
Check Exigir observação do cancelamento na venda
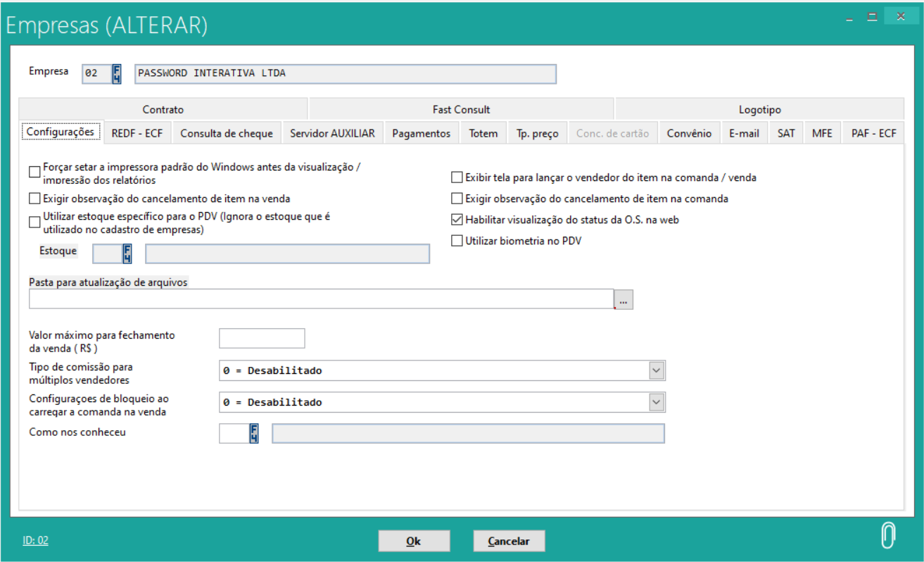[34, 199]
